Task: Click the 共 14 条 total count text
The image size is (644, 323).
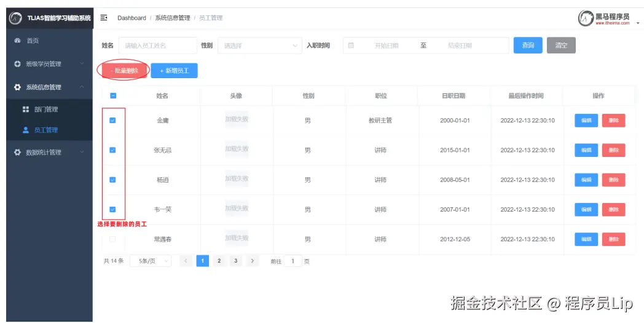Action: [113, 261]
